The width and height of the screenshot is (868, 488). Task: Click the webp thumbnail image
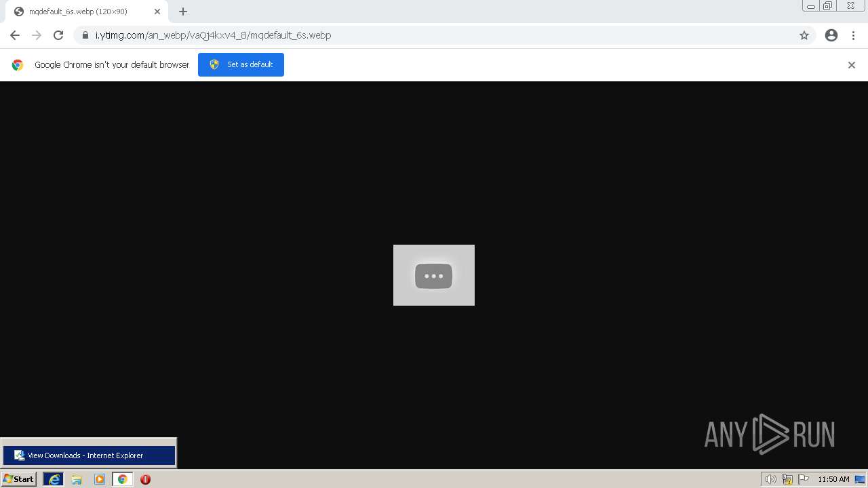click(434, 275)
